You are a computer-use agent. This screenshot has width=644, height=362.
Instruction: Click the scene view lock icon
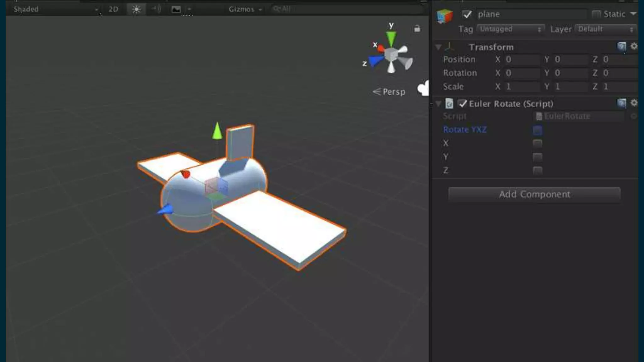[417, 29]
